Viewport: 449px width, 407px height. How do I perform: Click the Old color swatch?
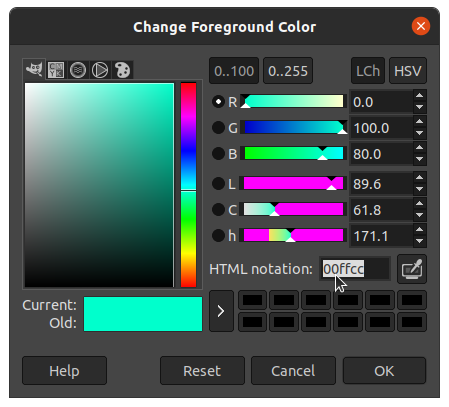coord(143,323)
